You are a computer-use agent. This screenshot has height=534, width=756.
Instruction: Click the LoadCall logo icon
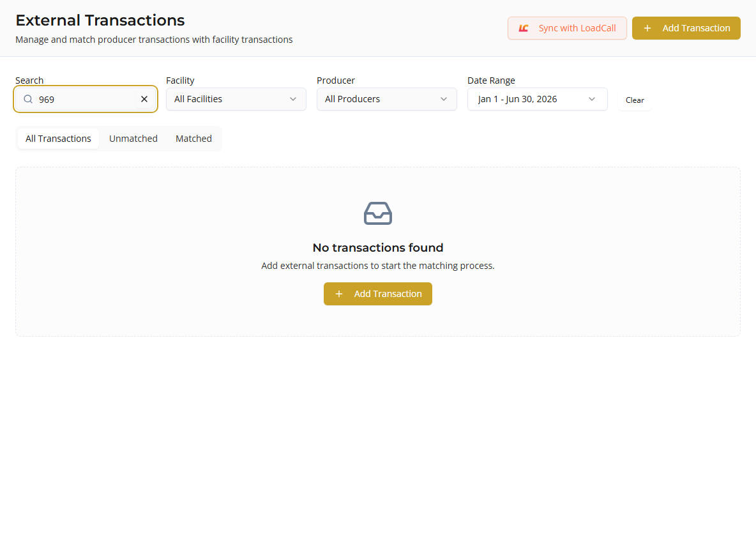coord(524,29)
